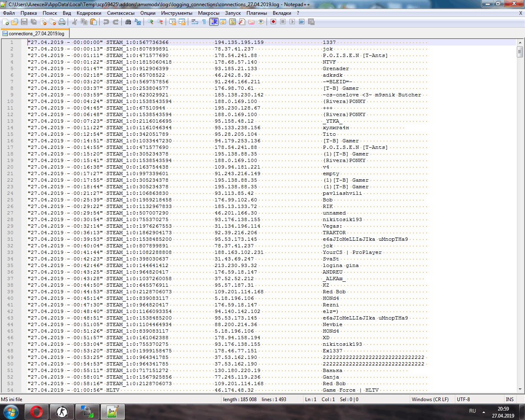Click the Save All toolbar icon
Image resolution: width=525 pixels, height=420 pixels.
click(x=34, y=22)
